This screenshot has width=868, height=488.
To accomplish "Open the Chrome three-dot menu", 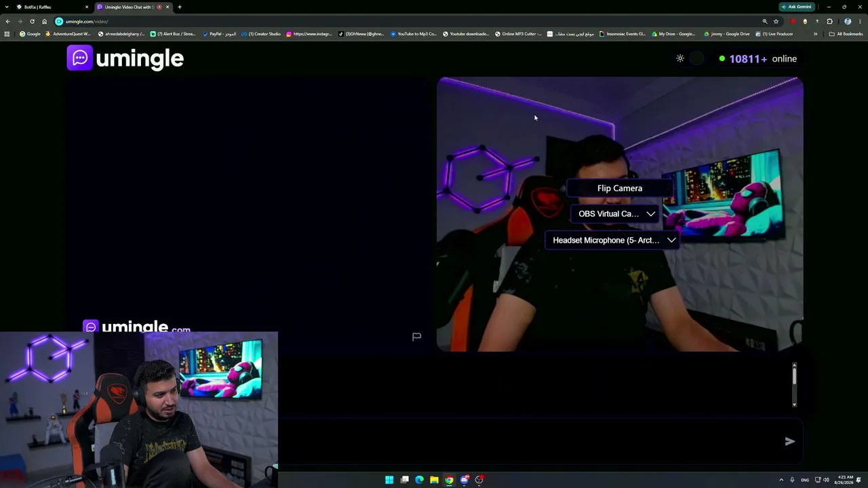I will 860,21.
